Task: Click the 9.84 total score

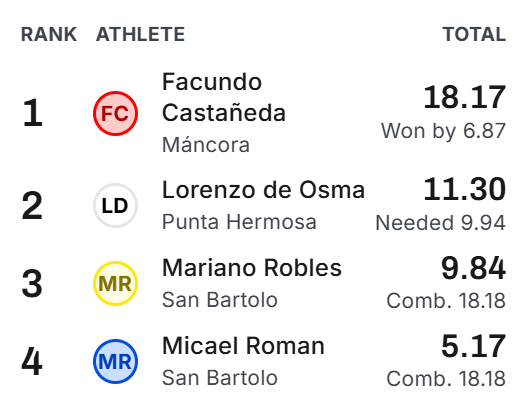Action: (x=473, y=268)
